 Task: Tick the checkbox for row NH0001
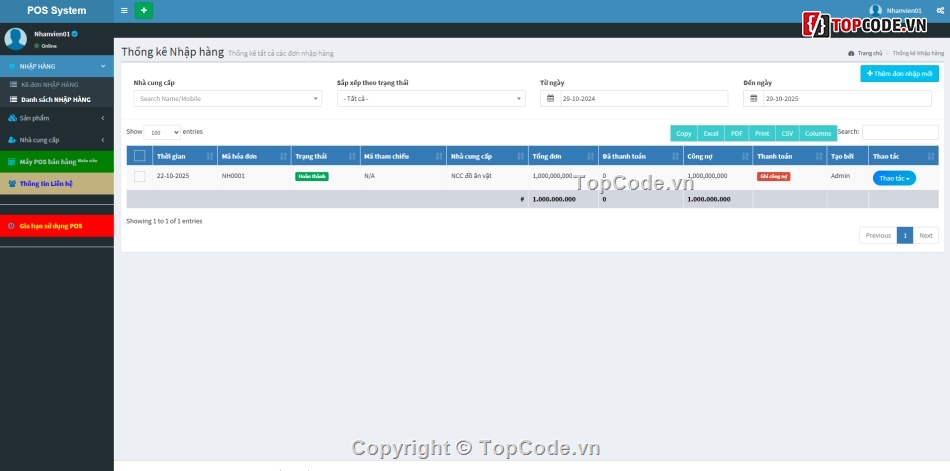139,177
